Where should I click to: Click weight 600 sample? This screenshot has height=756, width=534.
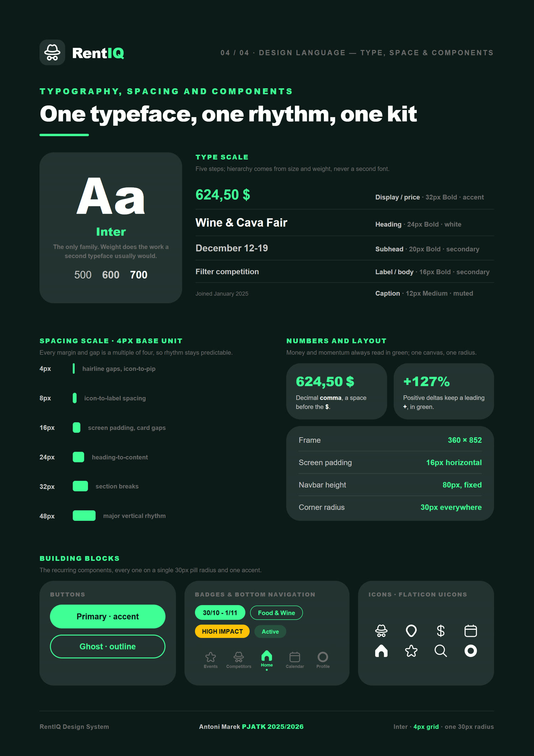[x=111, y=275]
